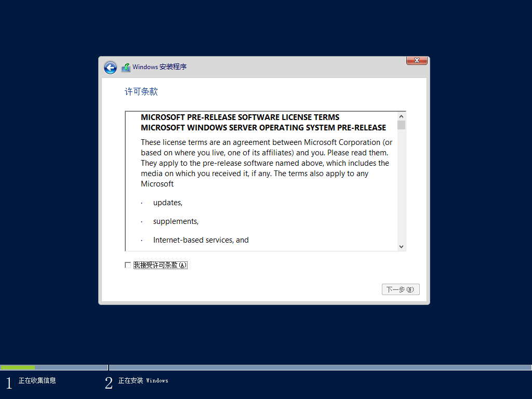This screenshot has height=399, width=532.
Task: Click the 'MICROSOFT PRE-RELEASE SOFTWARE LICENSE TERMS' heading
Action: [240, 117]
